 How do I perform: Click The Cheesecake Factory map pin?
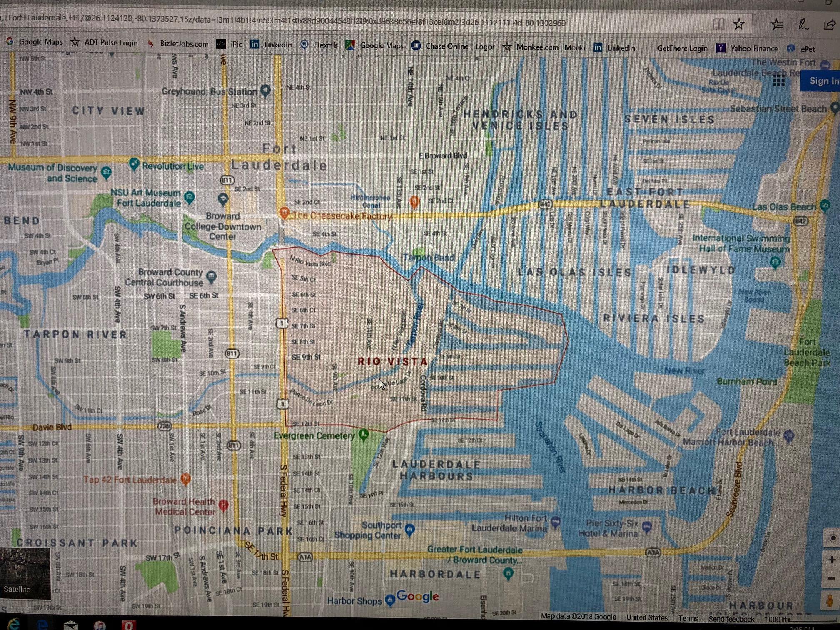tap(284, 212)
